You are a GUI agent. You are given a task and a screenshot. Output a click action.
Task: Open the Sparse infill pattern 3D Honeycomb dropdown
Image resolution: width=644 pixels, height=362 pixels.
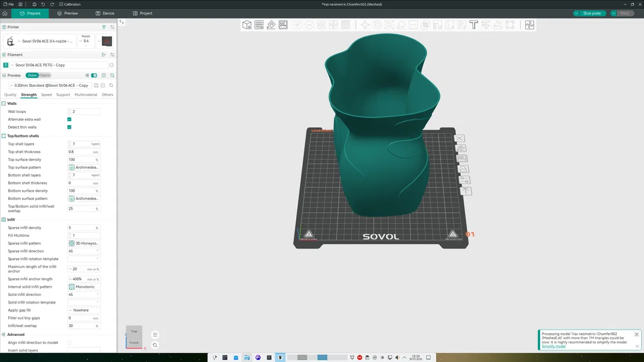click(84, 243)
